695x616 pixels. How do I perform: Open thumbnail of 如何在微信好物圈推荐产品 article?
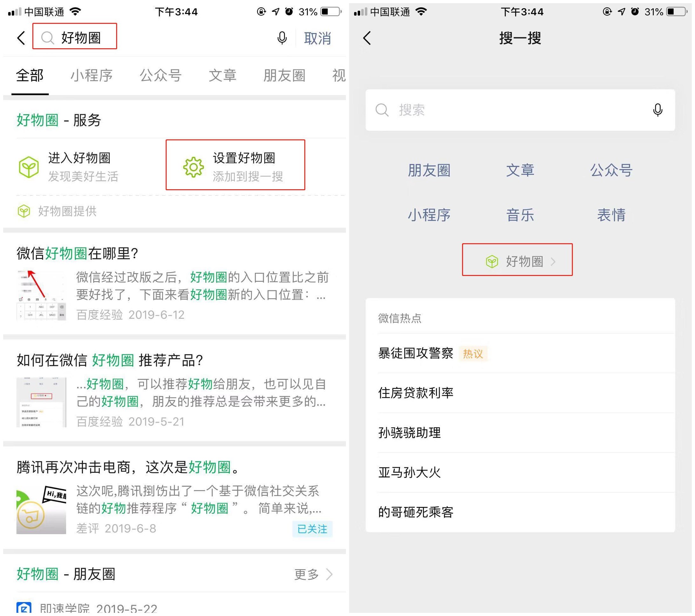pyautogui.click(x=41, y=402)
